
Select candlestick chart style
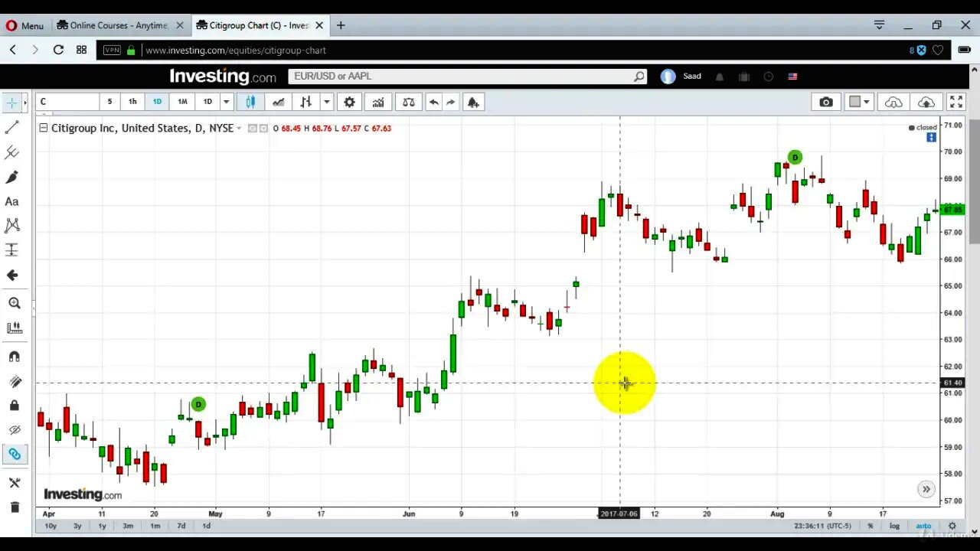click(250, 102)
